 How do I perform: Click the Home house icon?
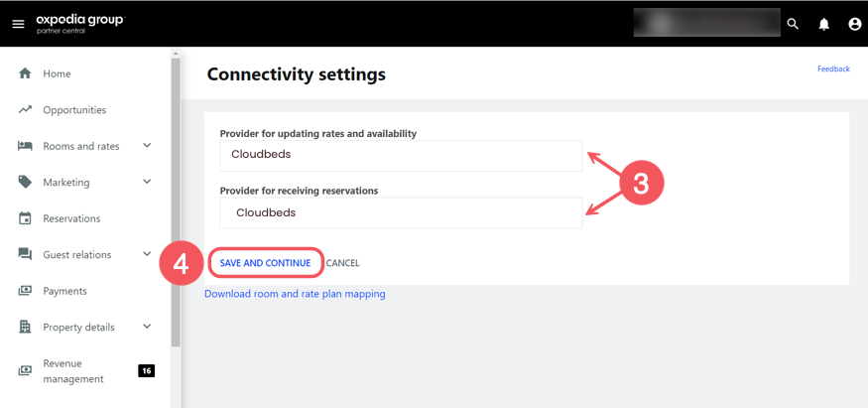(26, 73)
